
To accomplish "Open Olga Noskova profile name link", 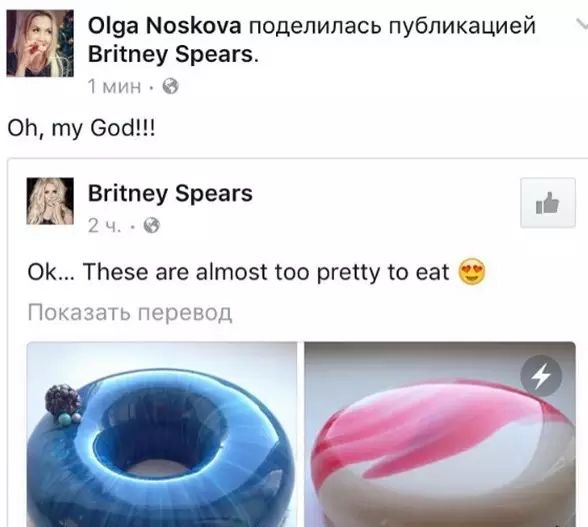I will pos(165,26).
